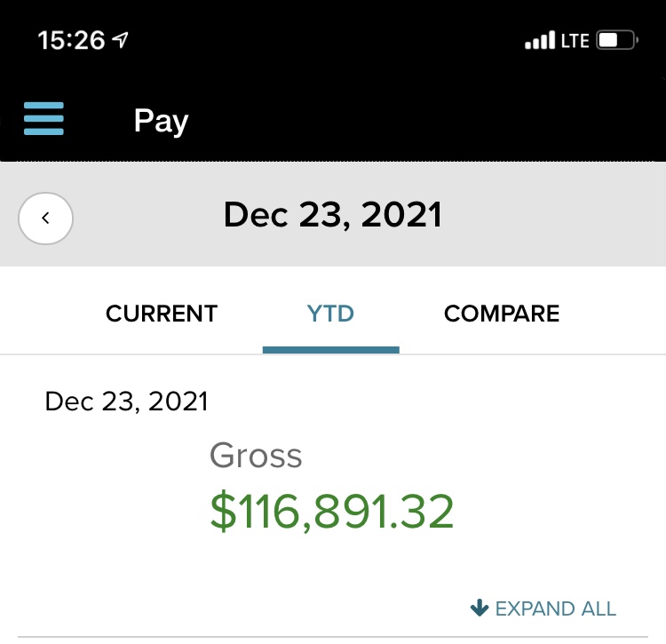This screenshot has height=644, width=666.
Task: Tap the Gross label
Action: coord(256,456)
